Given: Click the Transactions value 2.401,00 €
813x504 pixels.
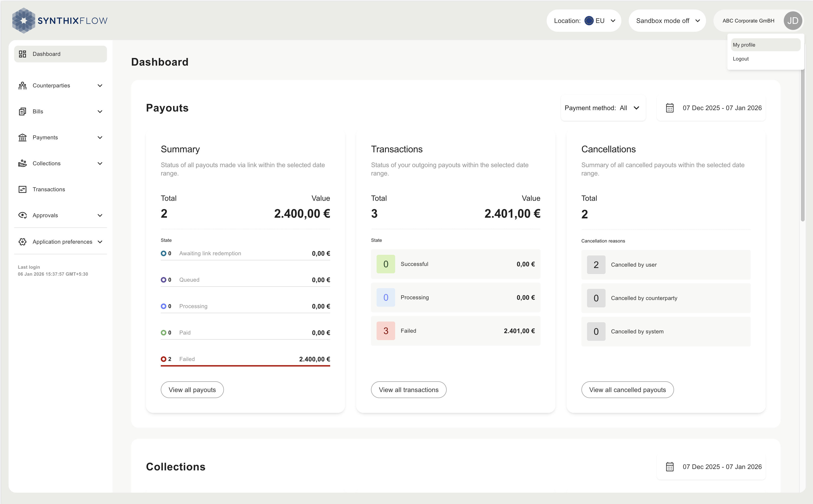Looking at the screenshot, I should (513, 214).
